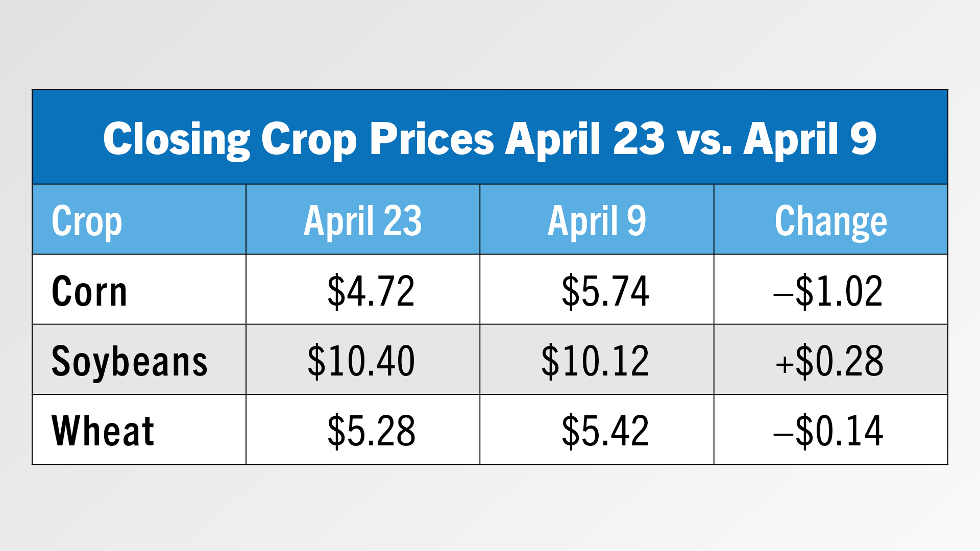
Task: Select the April 23 column header
Action: (x=363, y=221)
